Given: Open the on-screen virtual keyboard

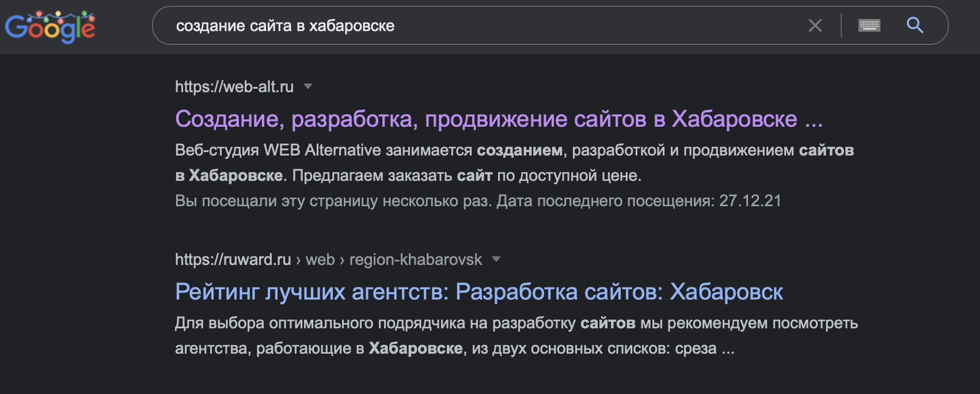Looking at the screenshot, I should (x=869, y=25).
